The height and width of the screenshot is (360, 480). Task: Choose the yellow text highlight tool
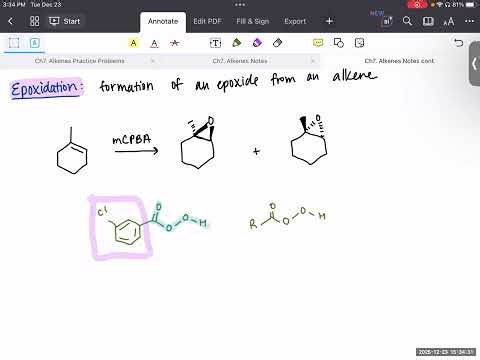coord(133,43)
